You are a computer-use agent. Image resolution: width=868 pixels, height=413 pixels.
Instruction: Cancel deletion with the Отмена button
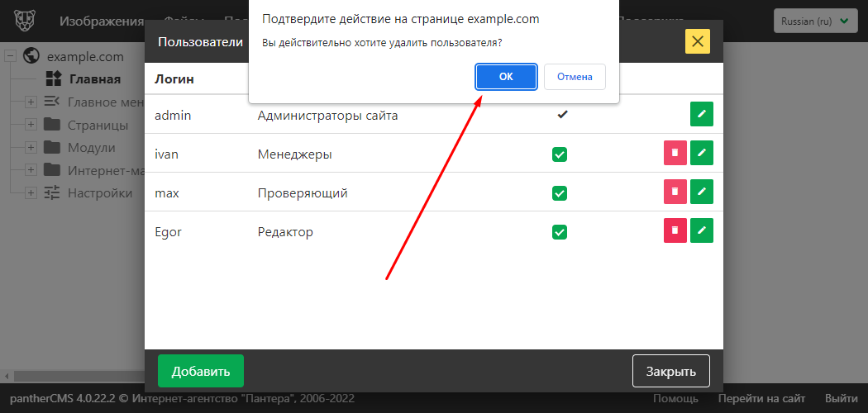[x=575, y=77]
